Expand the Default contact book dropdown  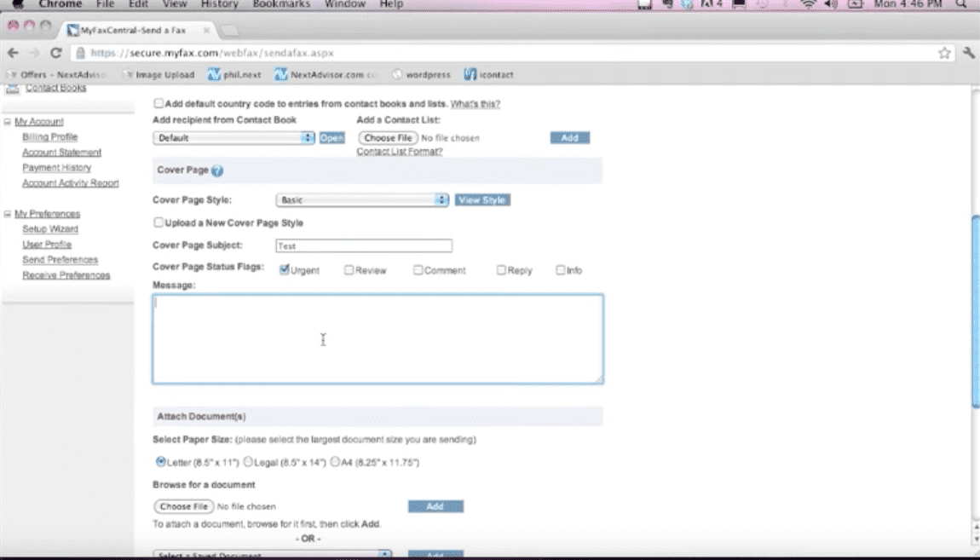pos(234,138)
